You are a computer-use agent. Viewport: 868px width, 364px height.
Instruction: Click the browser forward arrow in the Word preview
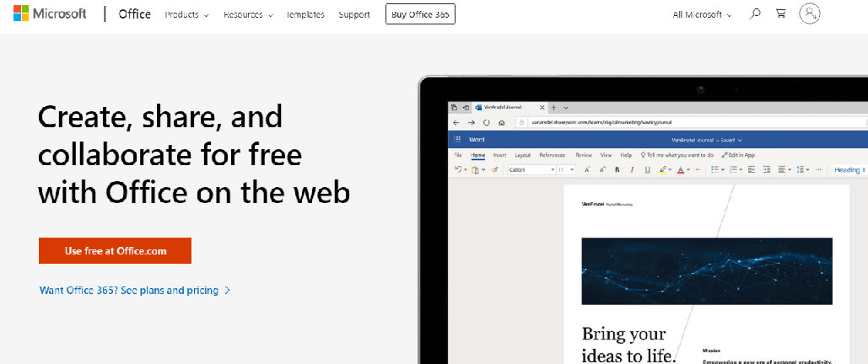tap(471, 122)
